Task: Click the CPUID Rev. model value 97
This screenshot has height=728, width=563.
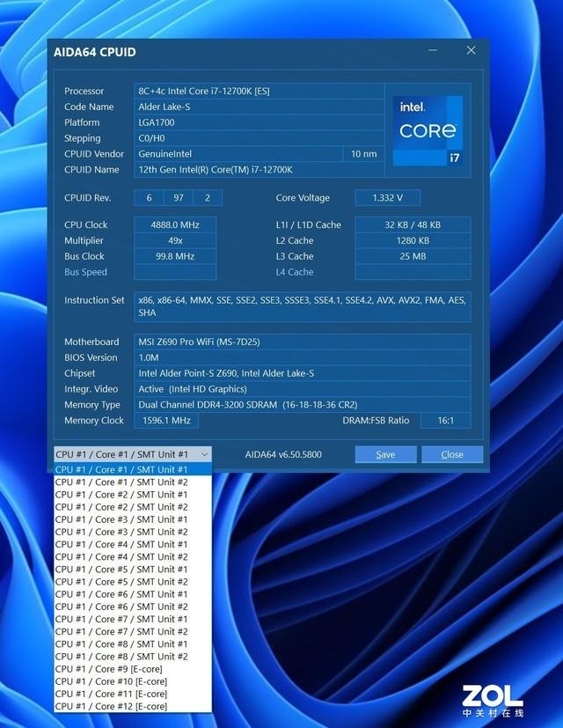Action: (x=179, y=198)
